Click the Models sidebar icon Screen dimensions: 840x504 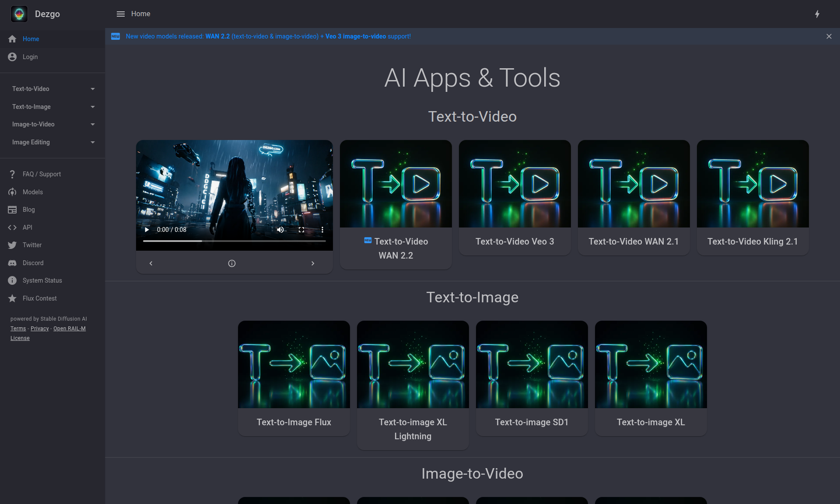tap(12, 192)
